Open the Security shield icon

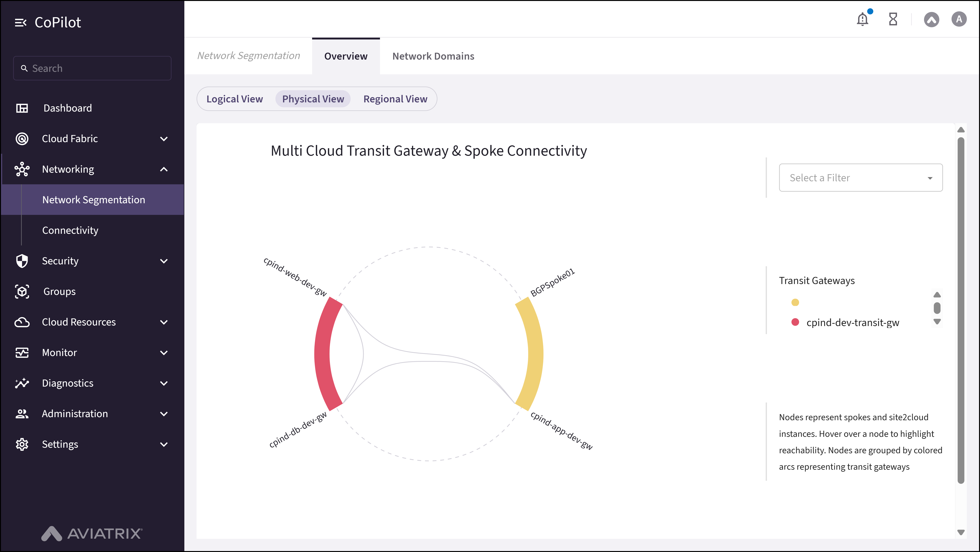click(22, 261)
